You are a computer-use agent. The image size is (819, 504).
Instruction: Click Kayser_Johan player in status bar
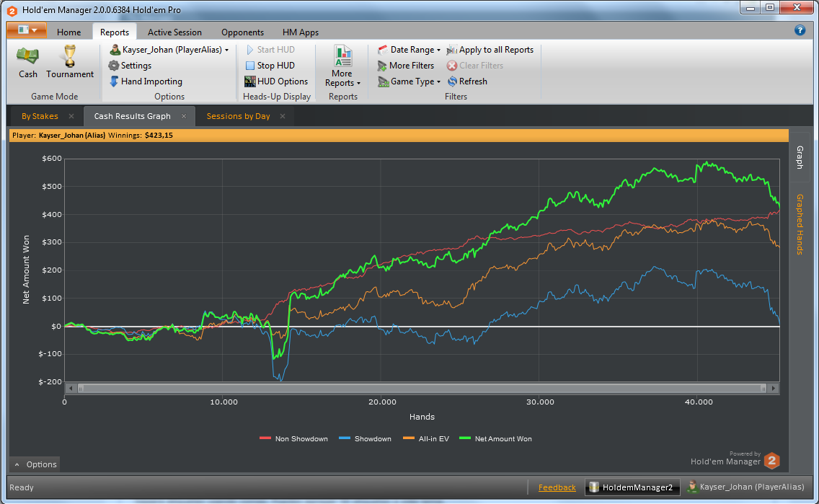coord(745,487)
